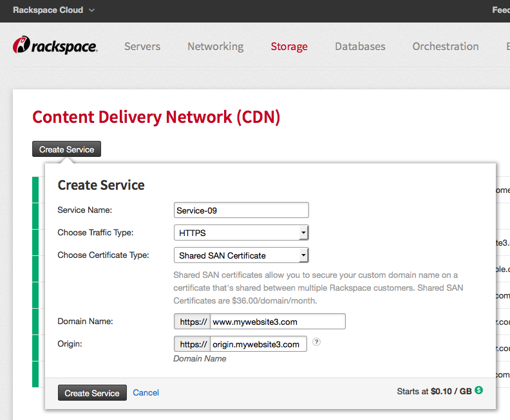Click the 'Starts at $0.10 / GB' text
This screenshot has width=510, height=420.
pyautogui.click(x=434, y=391)
